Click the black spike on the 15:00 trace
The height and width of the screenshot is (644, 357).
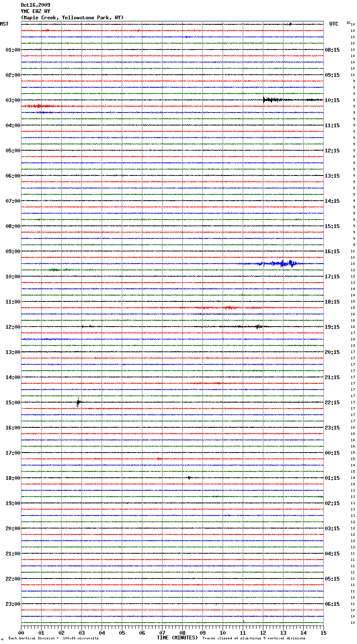coord(78,403)
